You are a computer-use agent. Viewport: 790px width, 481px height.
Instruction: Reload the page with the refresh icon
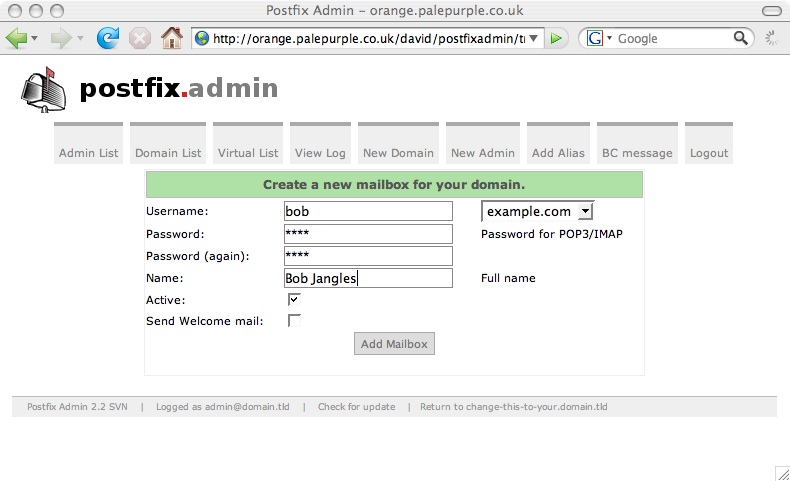pyautogui.click(x=107, y=38)
